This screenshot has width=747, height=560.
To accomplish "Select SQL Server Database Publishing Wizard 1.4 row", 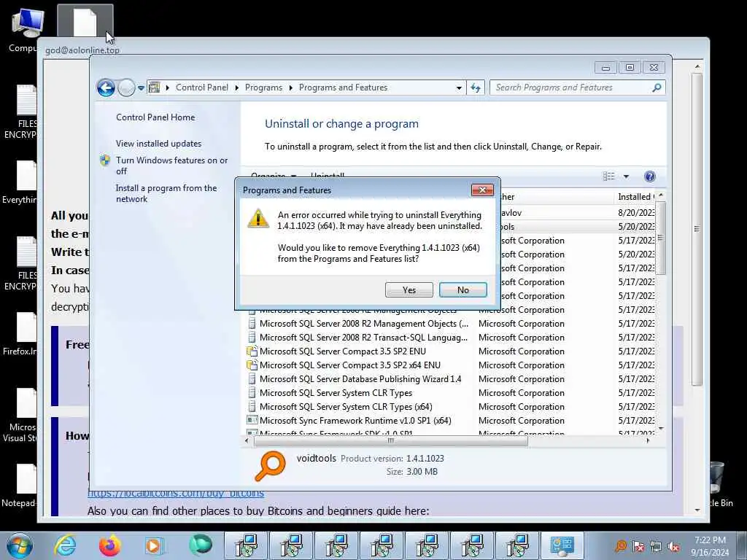I will tap(360, 379).
